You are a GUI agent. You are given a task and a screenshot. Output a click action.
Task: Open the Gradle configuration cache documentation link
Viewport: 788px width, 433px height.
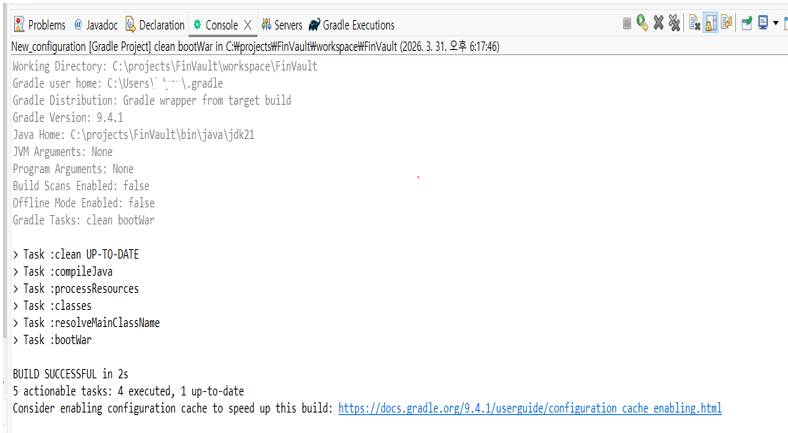tap(530, 408)
